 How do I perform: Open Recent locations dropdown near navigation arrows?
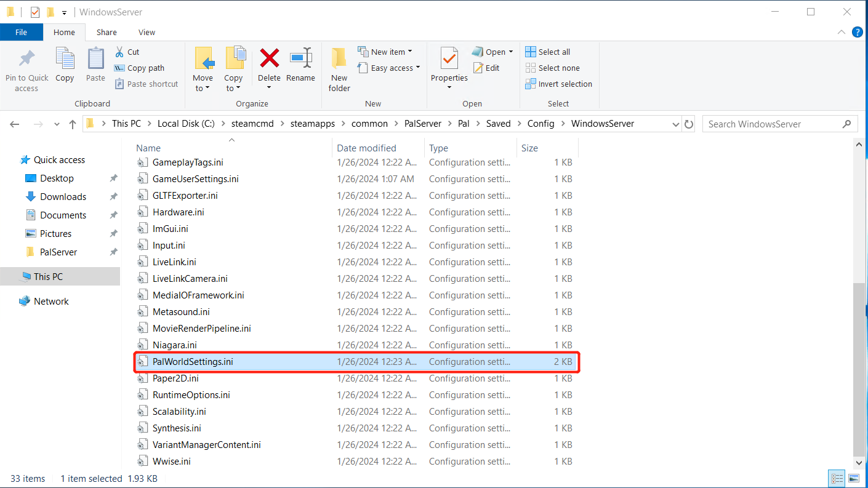pos(57,124)
